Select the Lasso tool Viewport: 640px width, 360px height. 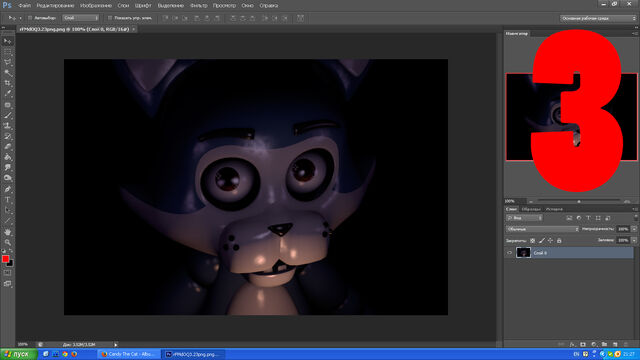point(8,62)
